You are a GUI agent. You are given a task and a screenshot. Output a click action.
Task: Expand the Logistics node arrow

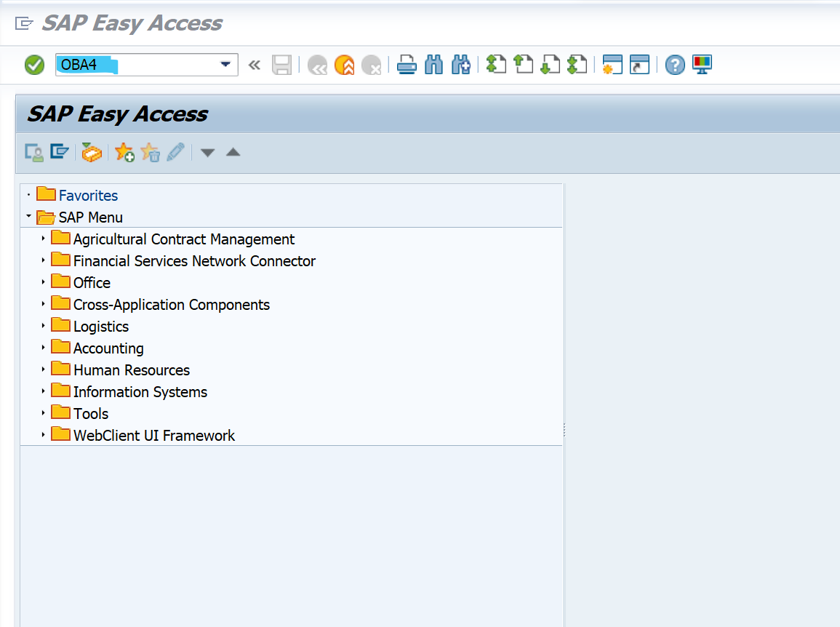tap(44, 326)
